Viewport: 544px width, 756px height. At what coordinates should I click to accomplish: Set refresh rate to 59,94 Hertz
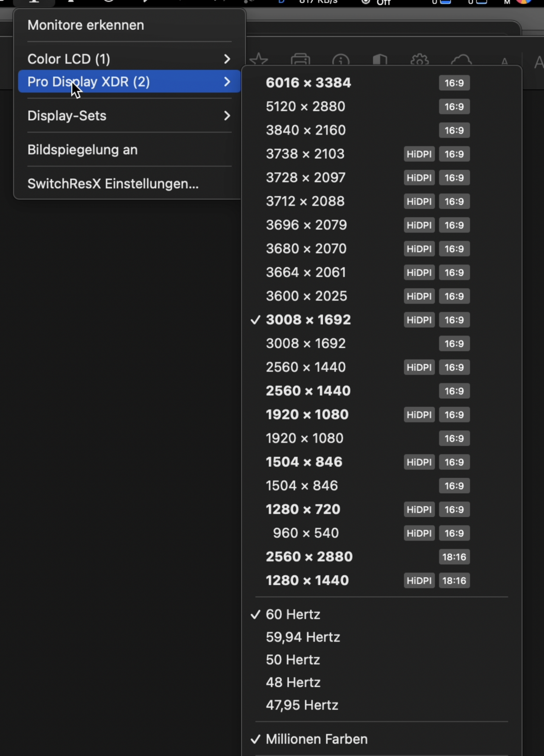pyautogui.click(x=381, y=637)
